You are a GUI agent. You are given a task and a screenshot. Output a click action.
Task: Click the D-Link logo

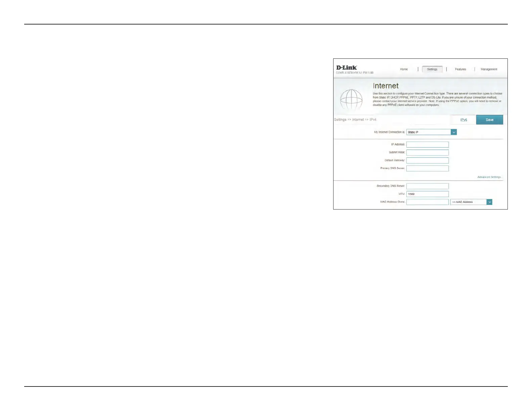coord(346,67)
